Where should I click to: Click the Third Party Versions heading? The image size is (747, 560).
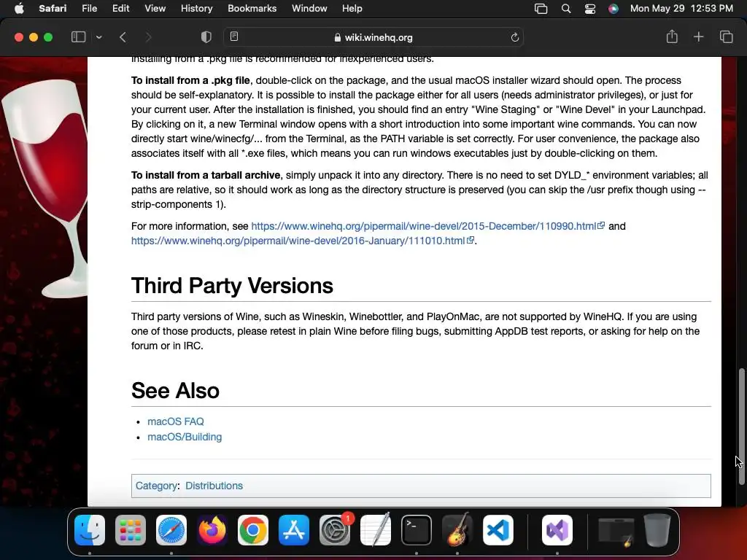click(x=232, y=286)
